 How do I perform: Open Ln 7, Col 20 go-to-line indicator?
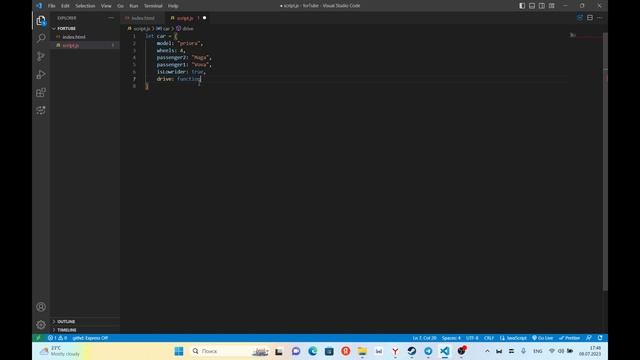(x=424, y=338)
